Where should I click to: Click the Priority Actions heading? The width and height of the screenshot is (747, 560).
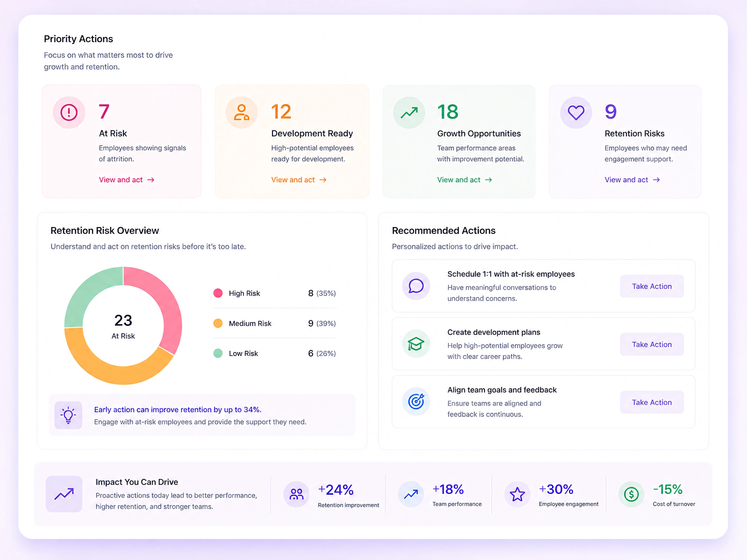[78, 39]
